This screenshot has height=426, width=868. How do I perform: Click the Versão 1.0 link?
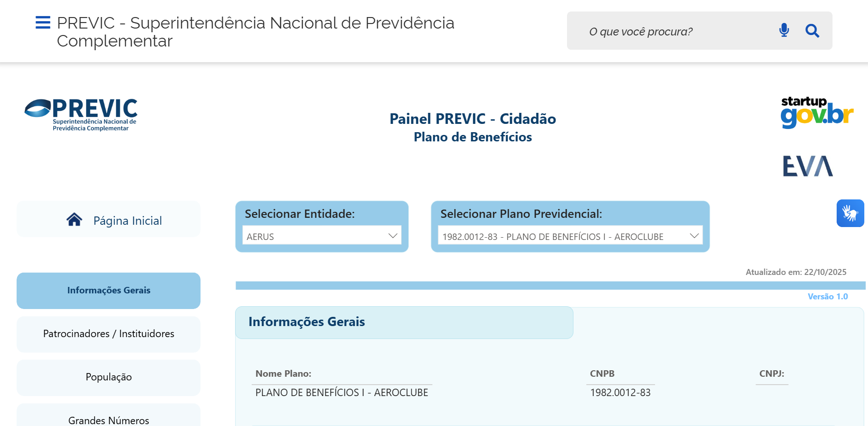pyautogui.click(x=827, y=297)
